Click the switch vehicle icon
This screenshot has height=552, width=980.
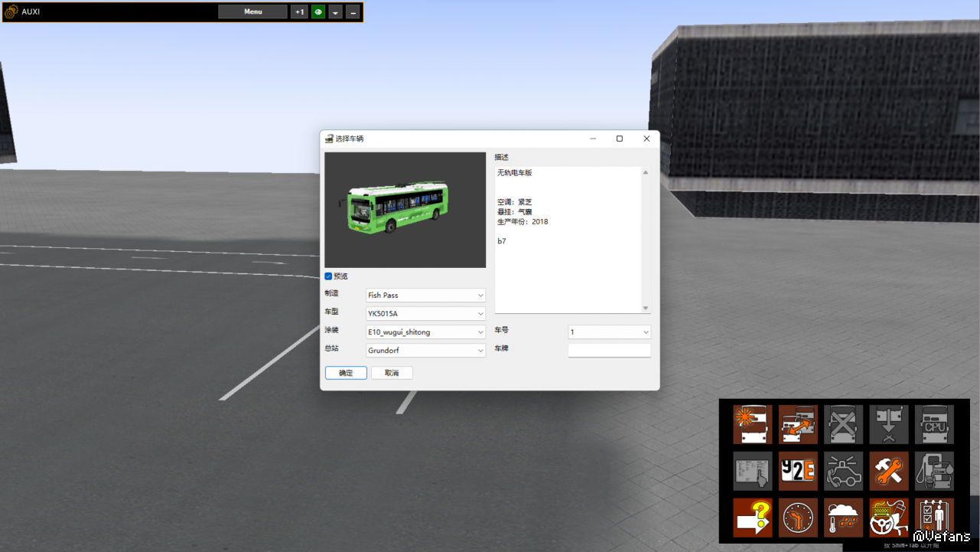798,425
